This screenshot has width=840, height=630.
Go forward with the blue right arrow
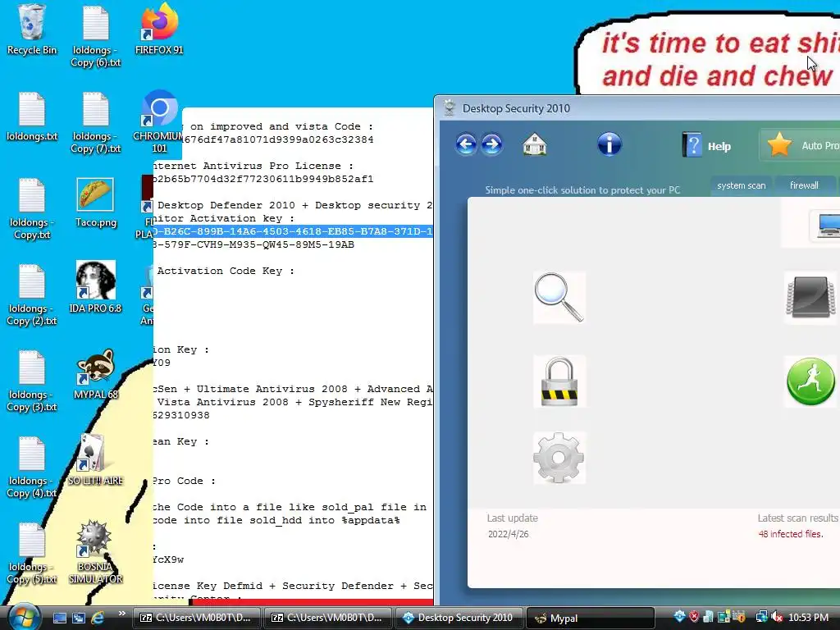[492, 144]
